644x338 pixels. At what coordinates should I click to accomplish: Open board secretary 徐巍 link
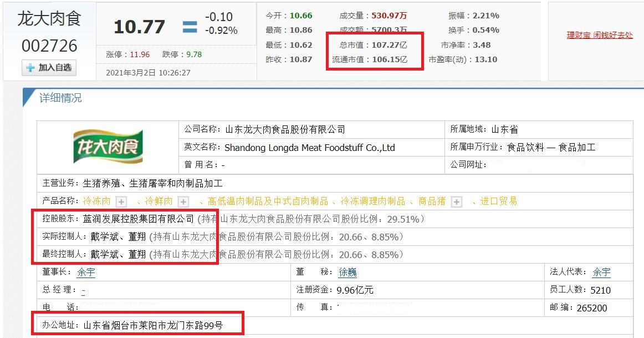[347, 272]
